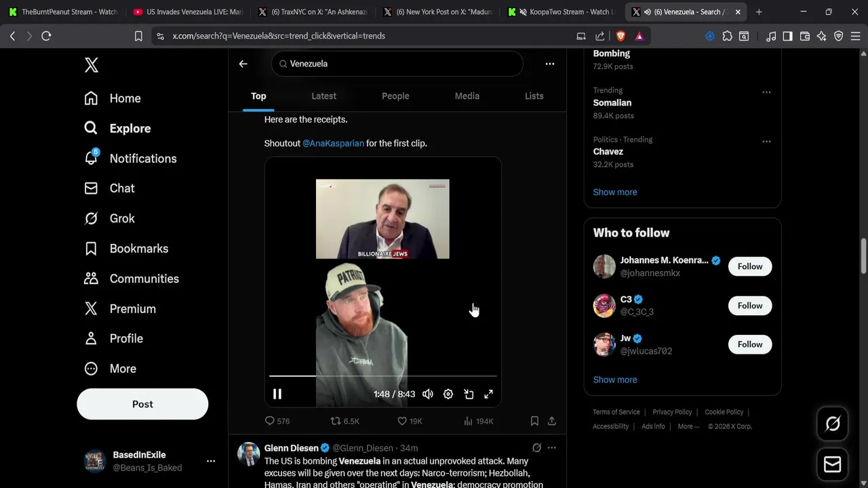The image size is (868, 488).
Task: Open search options three-dot menu
Action: click(x=550, y=64)
